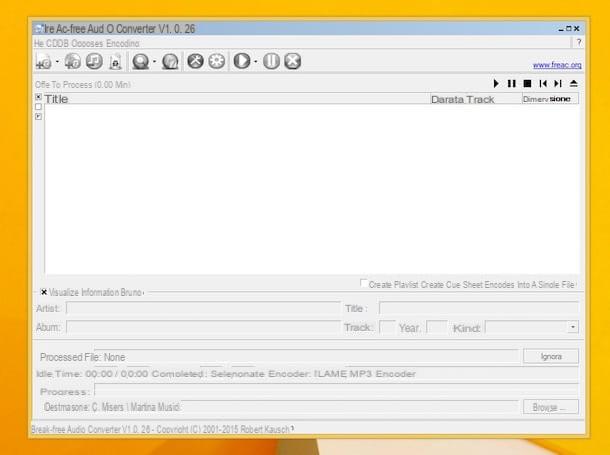Click the CDDB database query icon
The height and width of the screenshot is (455, 610).
pyautogui.click(x=140, y=61)
